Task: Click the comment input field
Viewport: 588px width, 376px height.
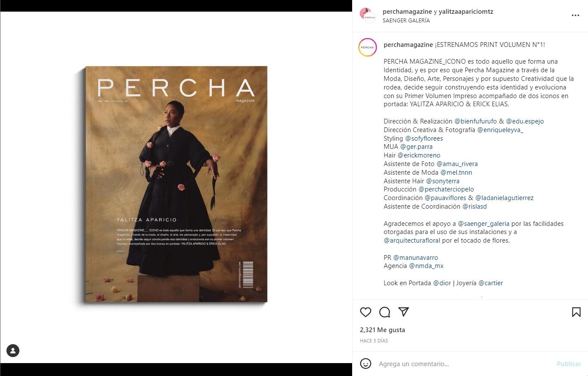Action: tap(465, 364)
